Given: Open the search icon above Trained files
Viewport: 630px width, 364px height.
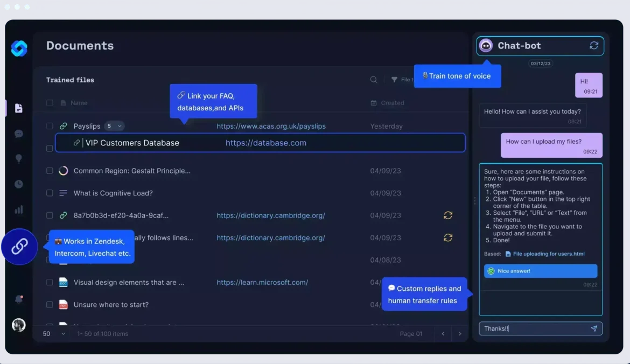Looking at the screenshot, I should pos(374,79).
